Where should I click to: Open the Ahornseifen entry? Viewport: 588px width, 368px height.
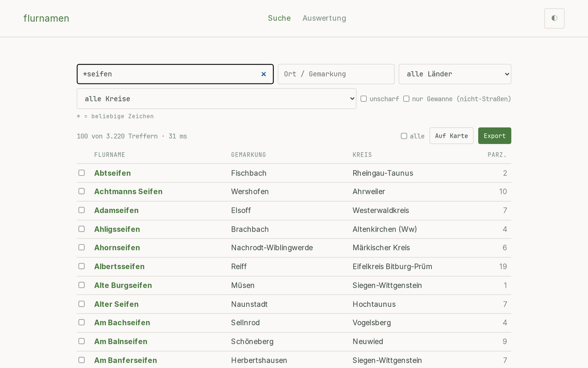(117, 248)
